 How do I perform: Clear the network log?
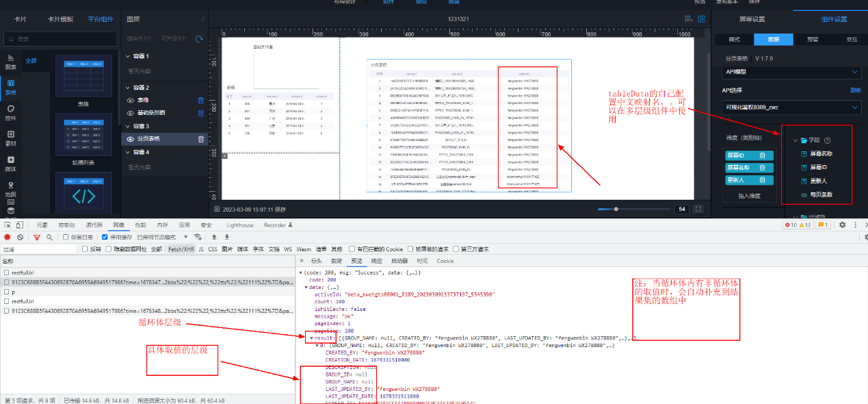pos(21,237)
